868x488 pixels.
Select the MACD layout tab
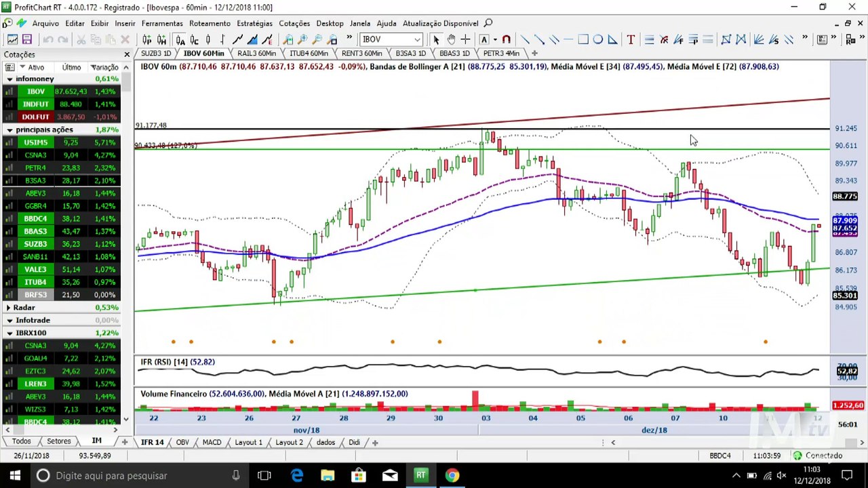click(212, 442)
